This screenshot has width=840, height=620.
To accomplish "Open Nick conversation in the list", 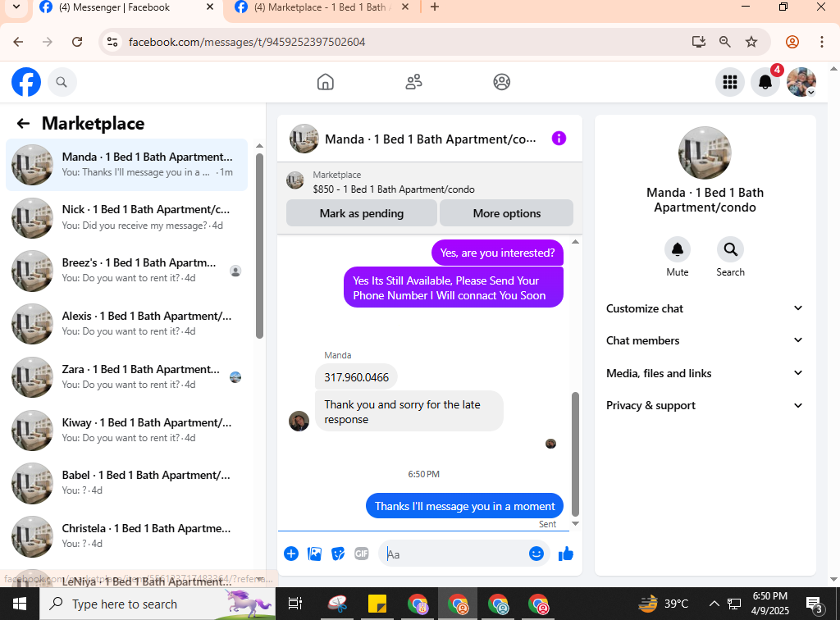I will tap(127, 217).
